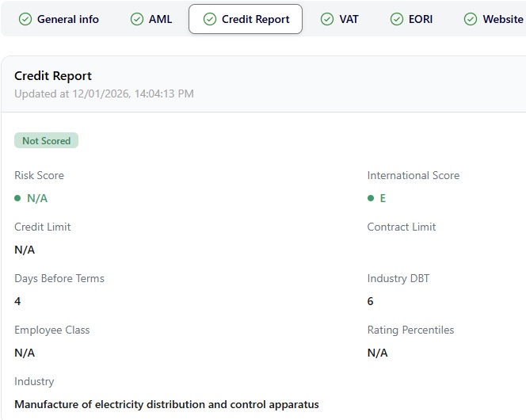526x420 pixels.
Task: Click the green dot next to International Score E
Action: (x=371, y=198)
